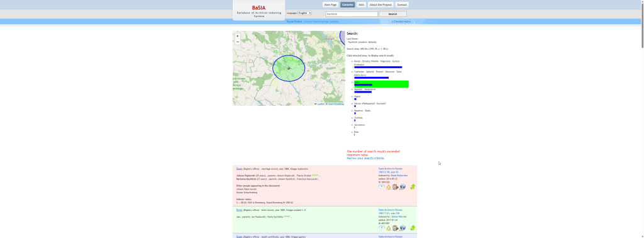
Task: Open the Main Page tab
Action: [330, 5]
